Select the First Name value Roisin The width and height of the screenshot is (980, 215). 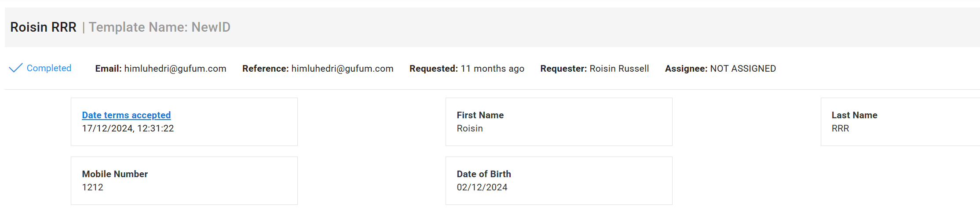(470, 128)
